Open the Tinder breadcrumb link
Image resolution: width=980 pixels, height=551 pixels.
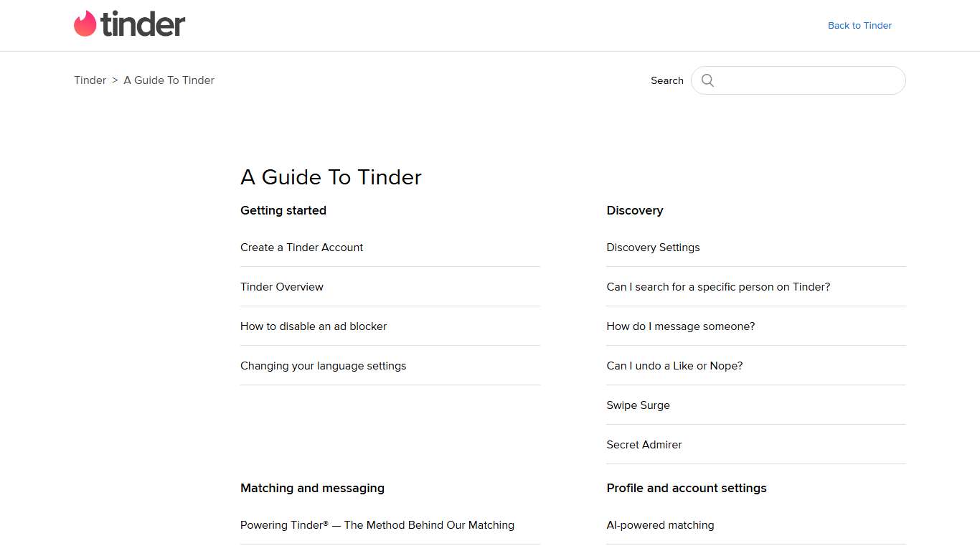[x=90, y=80]
